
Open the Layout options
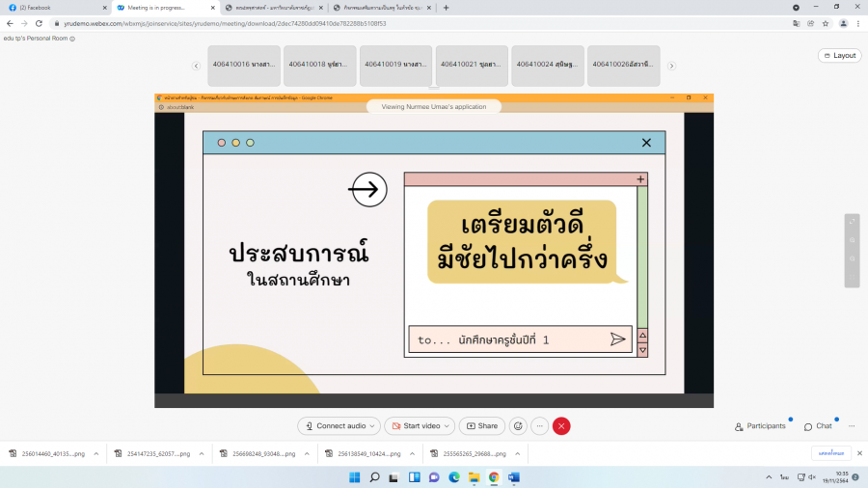click(x=839, y=55)
